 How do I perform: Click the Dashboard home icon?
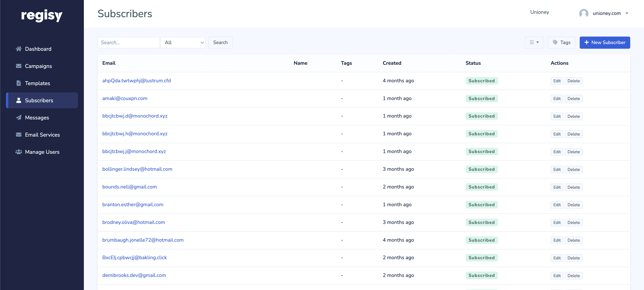click(x=18, y=49)
